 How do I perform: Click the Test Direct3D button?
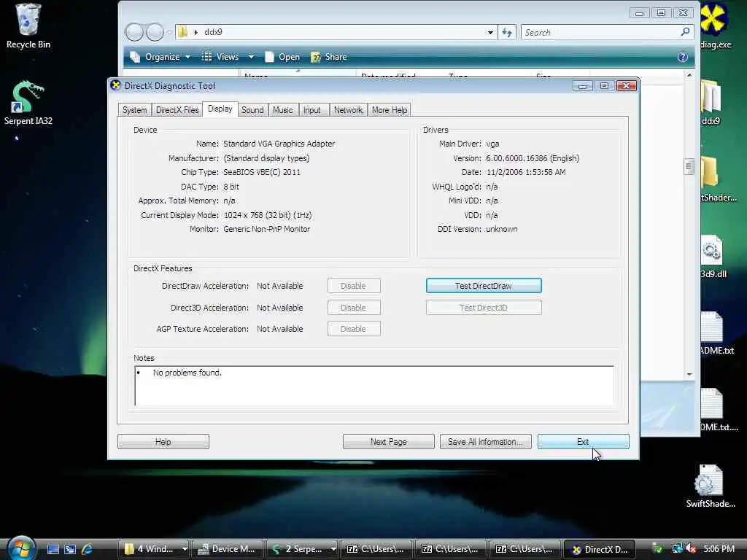[x=484, y=308]
